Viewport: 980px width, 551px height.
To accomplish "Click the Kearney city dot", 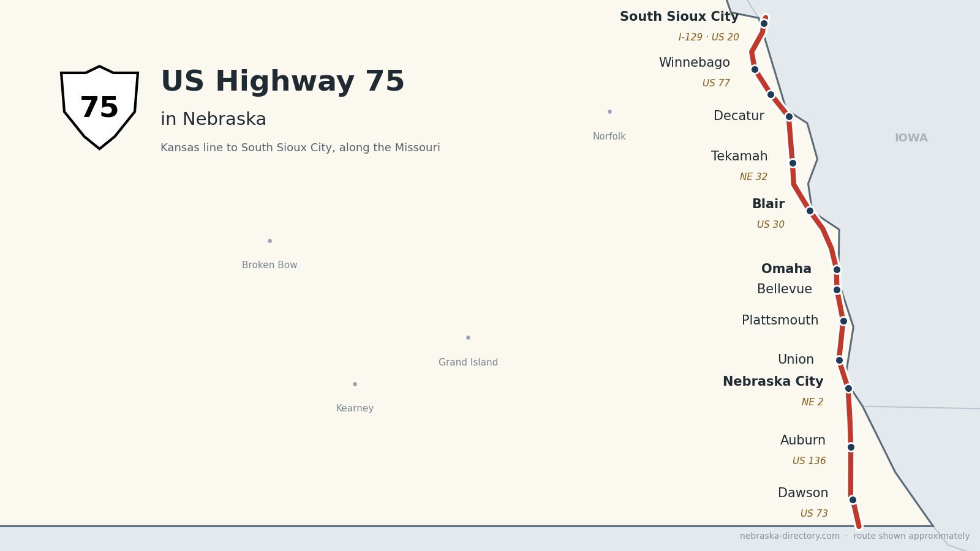I will [355, 384].
